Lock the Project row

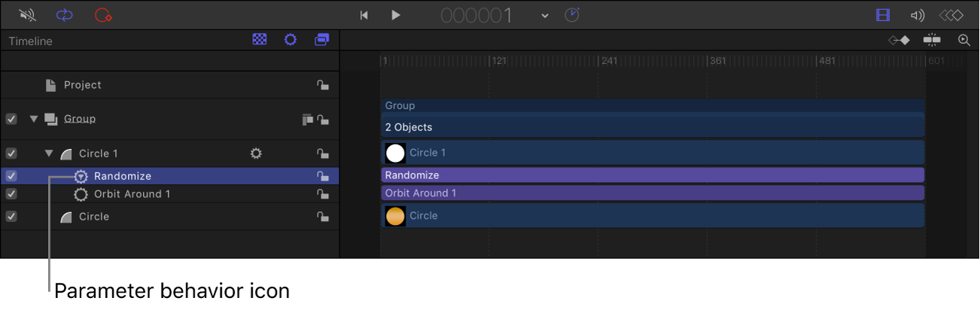click(322, 85)
